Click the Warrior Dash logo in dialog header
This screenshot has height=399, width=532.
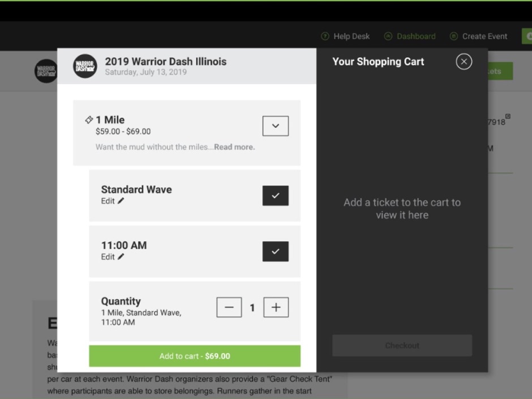tap(85, 66)
